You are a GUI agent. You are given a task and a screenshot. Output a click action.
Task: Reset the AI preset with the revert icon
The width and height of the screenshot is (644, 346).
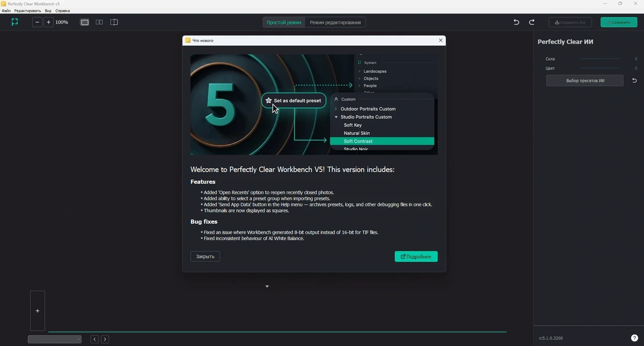[634, 80]
